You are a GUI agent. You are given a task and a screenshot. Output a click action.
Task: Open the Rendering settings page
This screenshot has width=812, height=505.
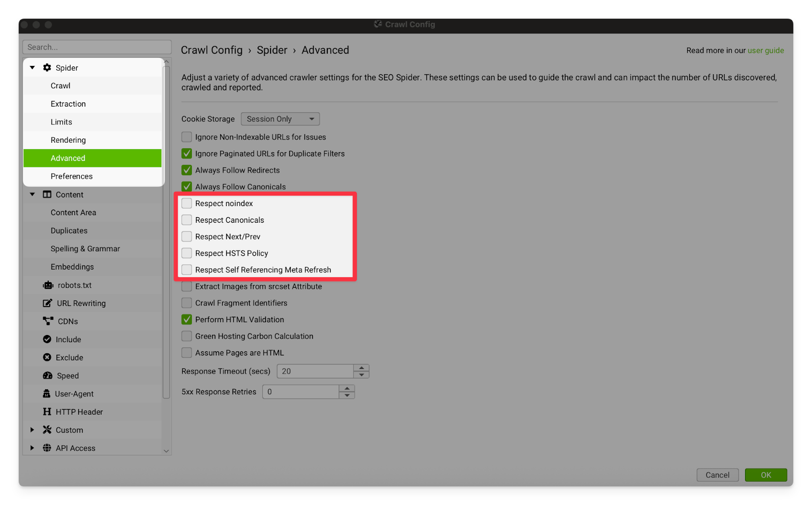(68, 140)
